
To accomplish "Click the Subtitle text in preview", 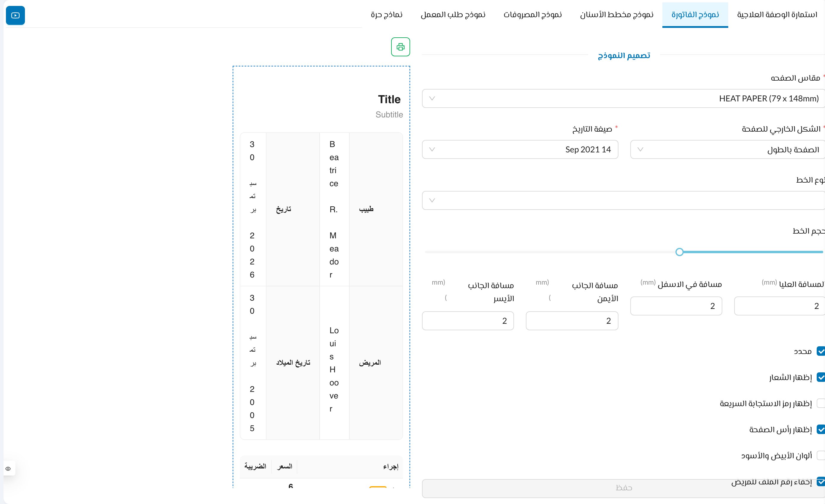I will click(389, 115).
